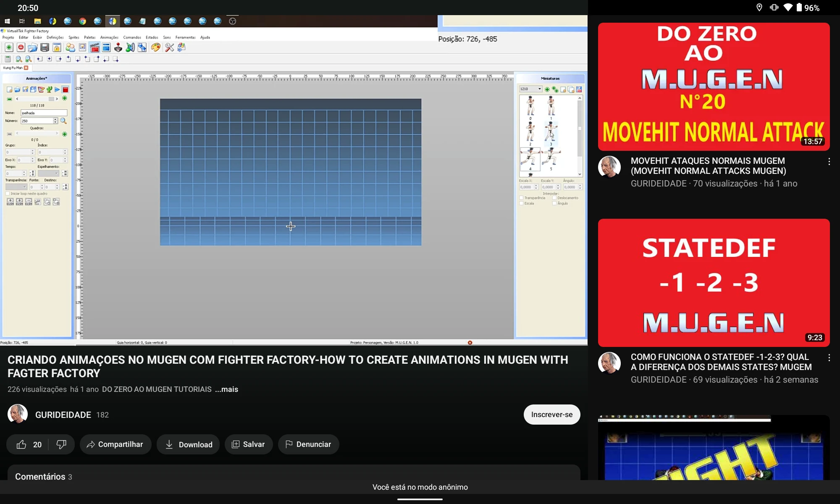Click Projeto menu in Fighter Factory
Viewport: 840px width, 504px height.
pos(8,37)
